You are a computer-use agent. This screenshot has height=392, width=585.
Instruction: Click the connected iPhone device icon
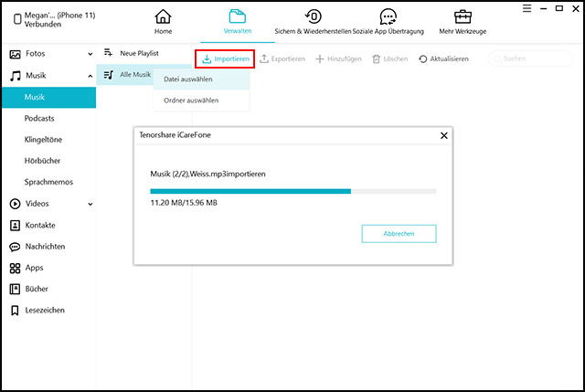(x=17, y=19)
